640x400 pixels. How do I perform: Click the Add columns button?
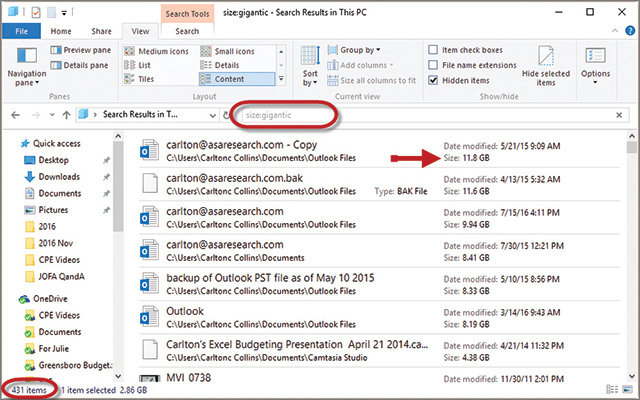tap(360, 65)
